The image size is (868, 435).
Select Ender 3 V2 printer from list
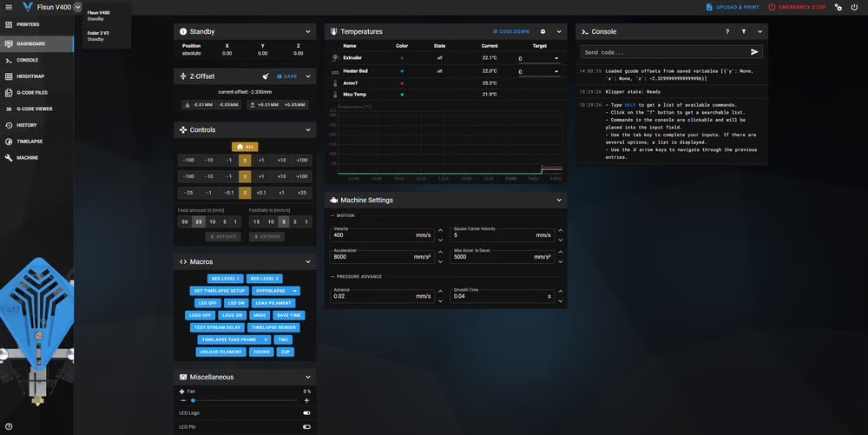click(x=106, y=36)
